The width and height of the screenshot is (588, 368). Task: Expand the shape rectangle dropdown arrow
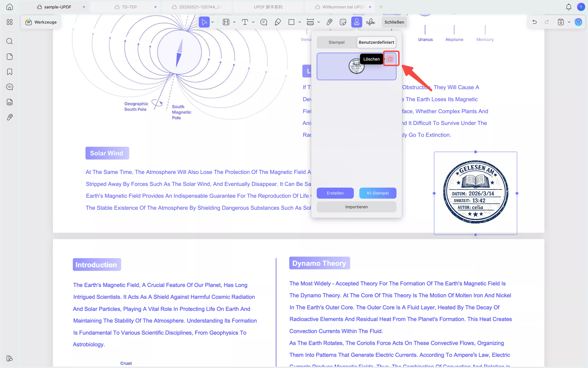coord(300,22)
